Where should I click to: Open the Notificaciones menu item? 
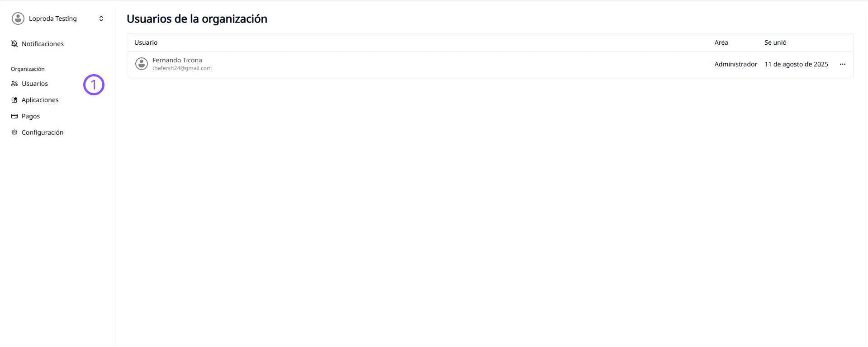[43, 44]
